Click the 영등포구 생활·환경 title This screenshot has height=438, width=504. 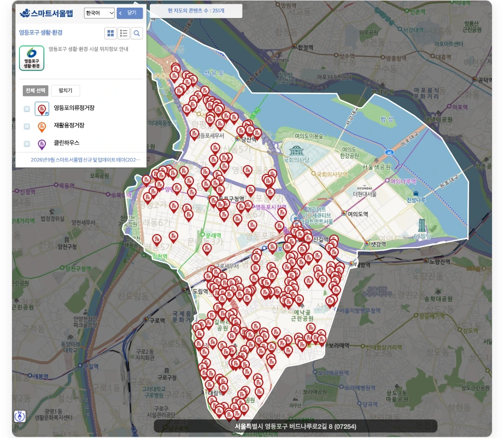point(41,32)
